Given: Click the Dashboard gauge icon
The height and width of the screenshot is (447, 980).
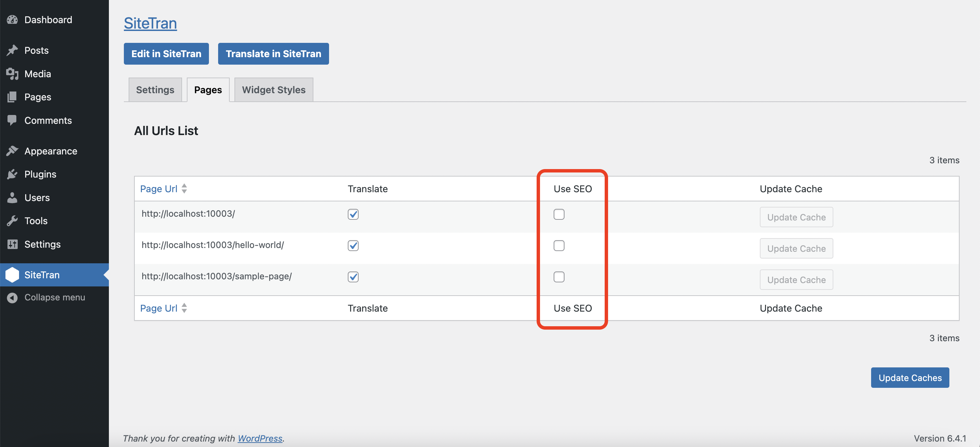Looking at the screenshot, I should coord(12,20).
